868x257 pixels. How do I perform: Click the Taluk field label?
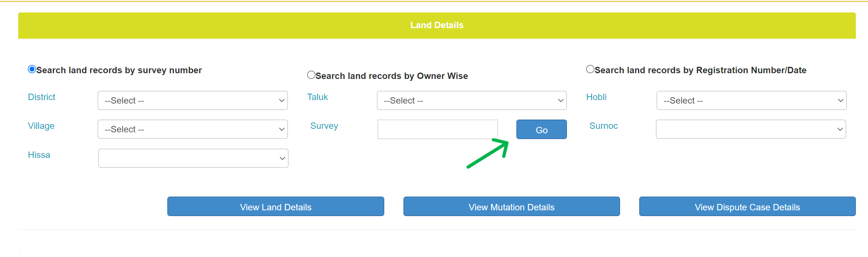coord(317,97)
